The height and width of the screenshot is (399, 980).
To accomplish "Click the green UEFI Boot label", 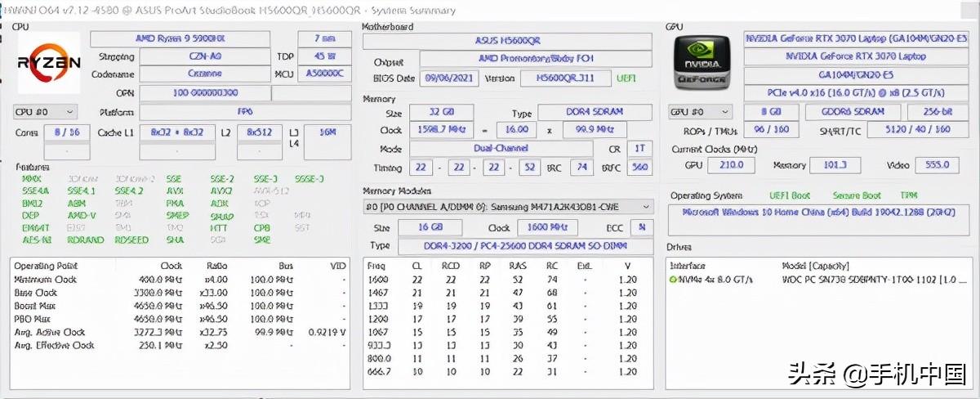I will coord(790,196).
